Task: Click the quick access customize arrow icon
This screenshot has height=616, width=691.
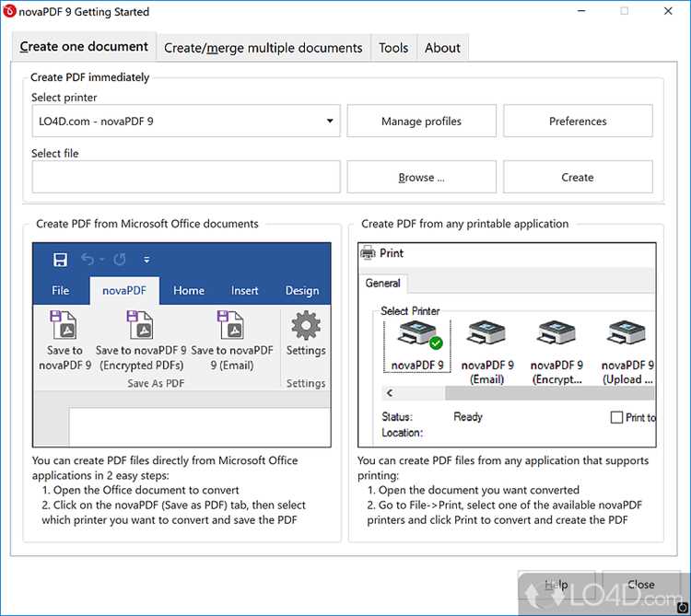Action: click(146, 260)
